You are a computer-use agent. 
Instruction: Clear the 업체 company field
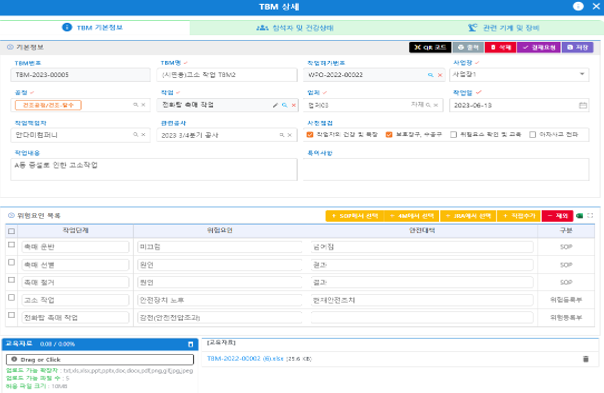tap(436, 105)
